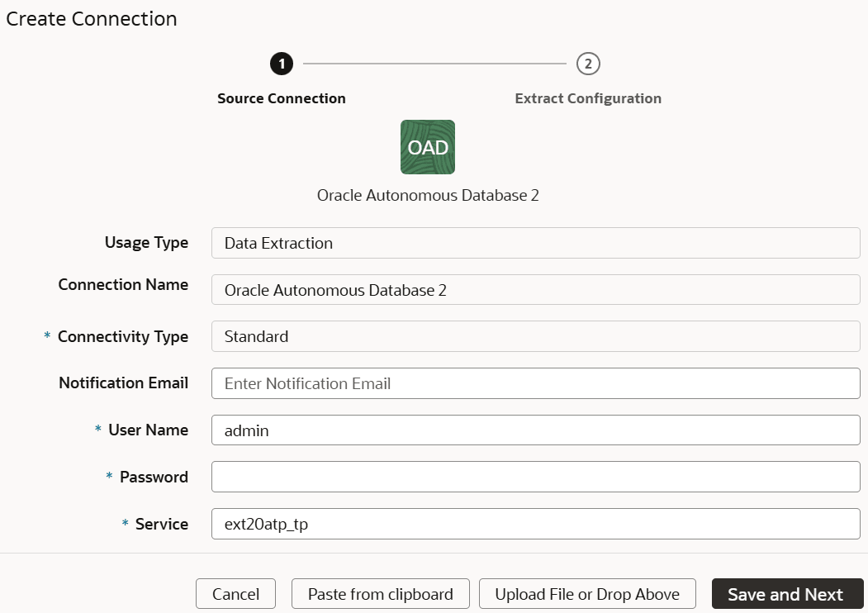Click Paste from clipboard
The height and width of the screenshot is (613, 868).
[380, 593]
